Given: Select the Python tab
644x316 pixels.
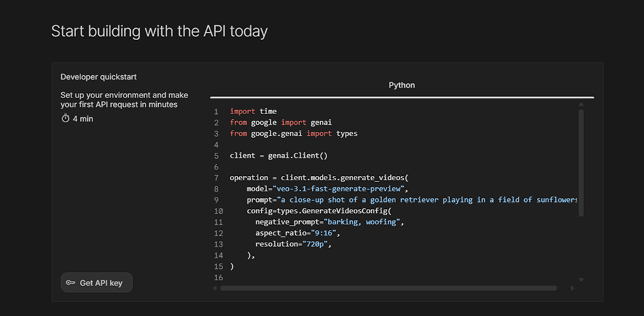Looking at the screenshot, I should [x=402, y=85].
